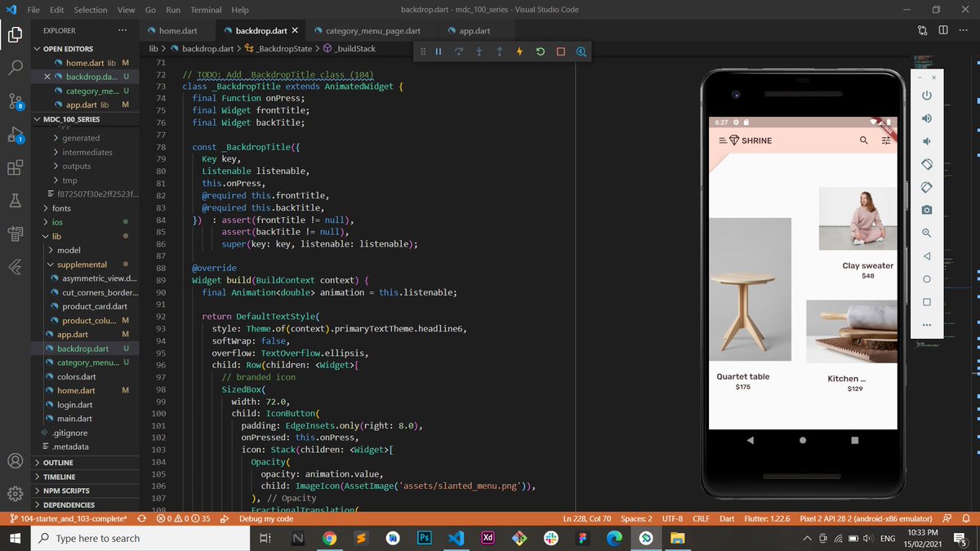The image size is (980, 551).
Task: Click emulator power button
Action: pos(927,96)
